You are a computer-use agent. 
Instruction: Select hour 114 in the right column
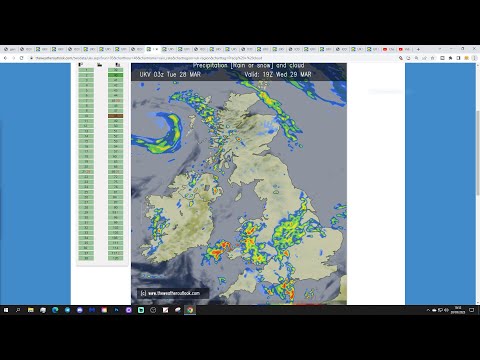[x=116, y=248]
